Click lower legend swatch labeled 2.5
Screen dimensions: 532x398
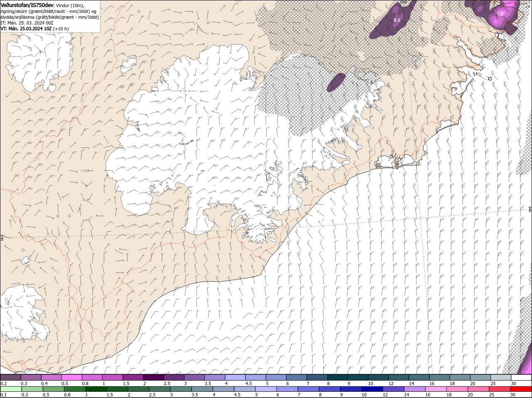[160, 389]
